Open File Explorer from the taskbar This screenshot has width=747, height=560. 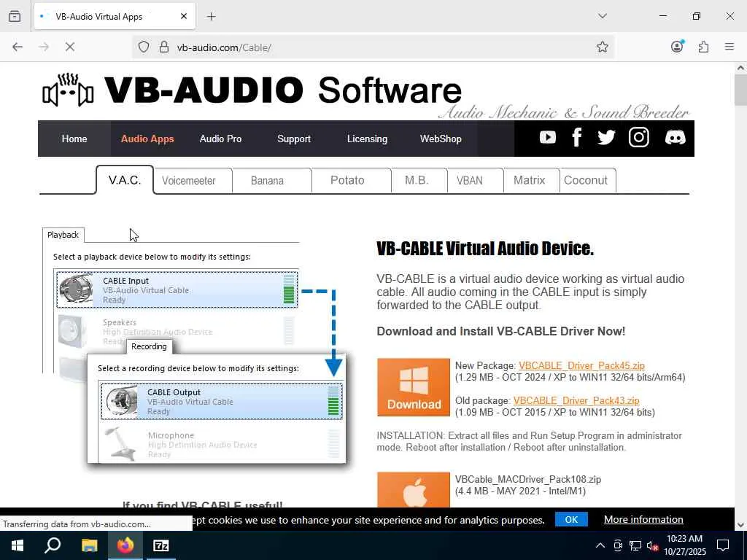[89, 545]
